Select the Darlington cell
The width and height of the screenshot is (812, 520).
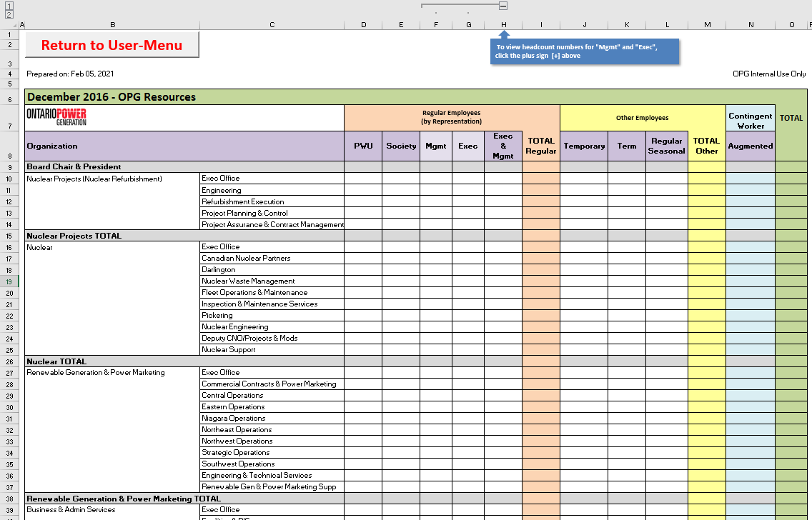pos(272,269)
